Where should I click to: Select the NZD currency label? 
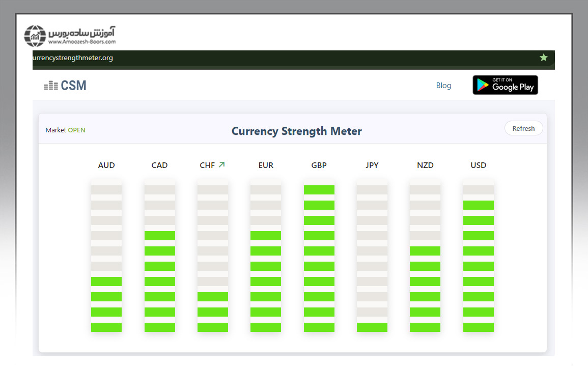pyautogui.click(x=425, y=165)
